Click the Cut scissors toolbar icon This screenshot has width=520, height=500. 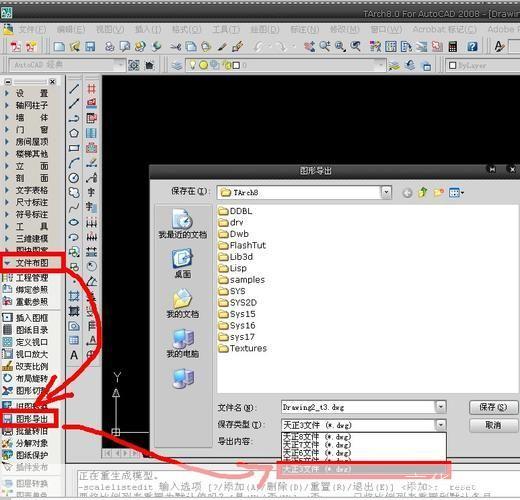pos(175,46)
